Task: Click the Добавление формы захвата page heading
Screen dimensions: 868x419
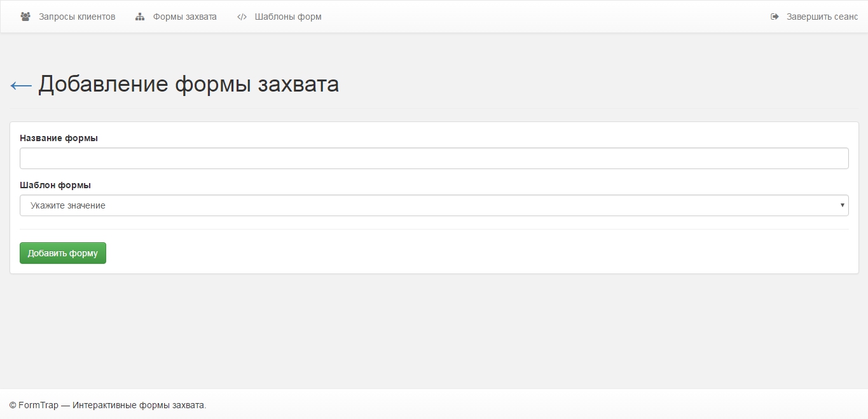Action: [188, 85]
